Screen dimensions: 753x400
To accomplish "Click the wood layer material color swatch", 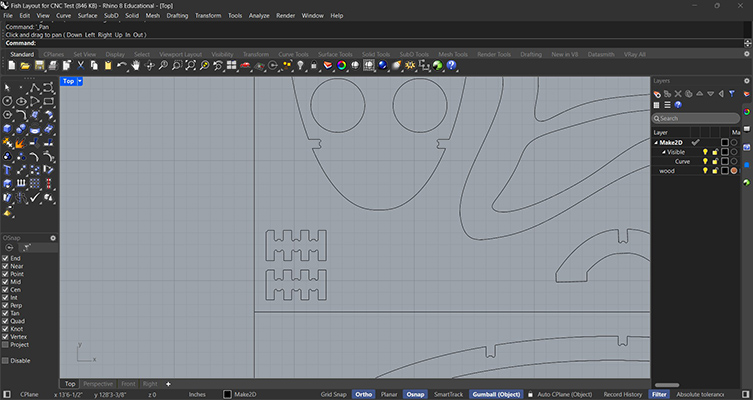I will tap(734, 171).
